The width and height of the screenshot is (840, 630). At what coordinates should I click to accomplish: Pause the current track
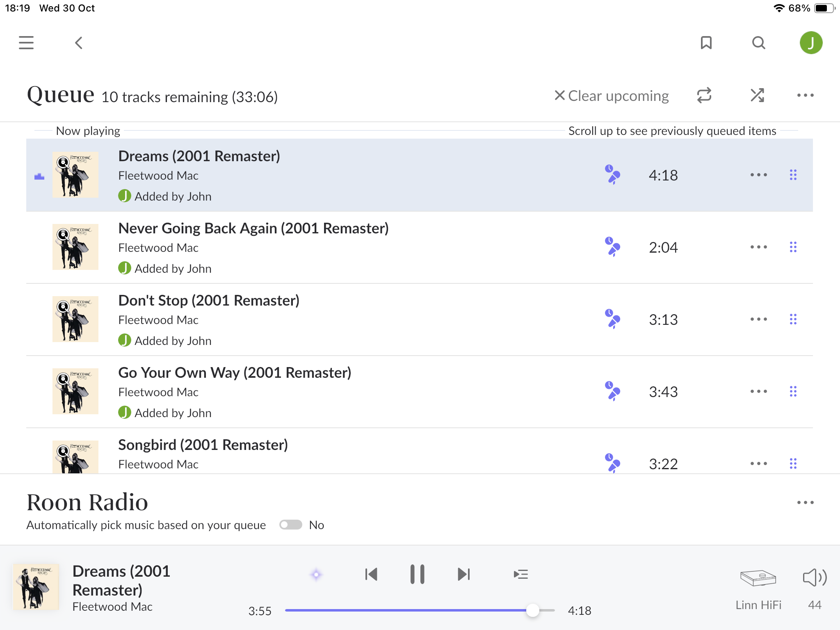[x=417, y=574]
